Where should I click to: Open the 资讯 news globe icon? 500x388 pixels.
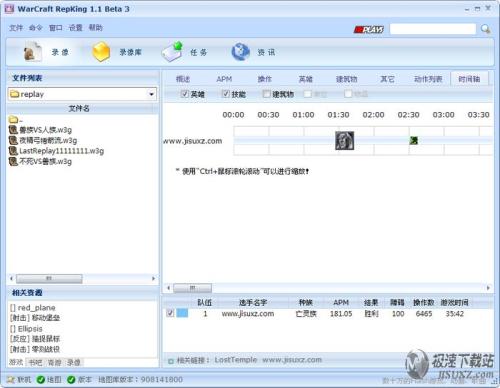pyautogui.click(x=240, y=52)
